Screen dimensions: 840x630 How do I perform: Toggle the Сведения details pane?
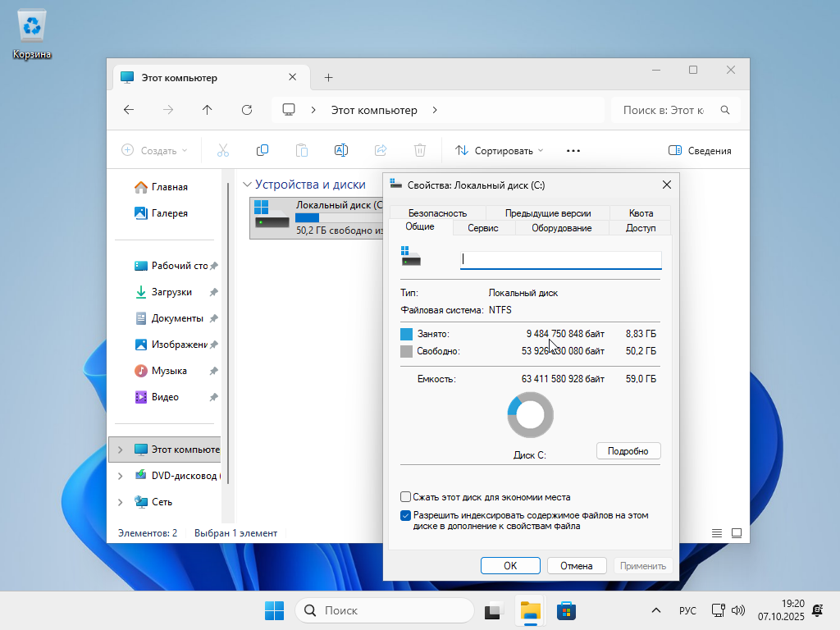pyautogui.click(x=700, y=150)
